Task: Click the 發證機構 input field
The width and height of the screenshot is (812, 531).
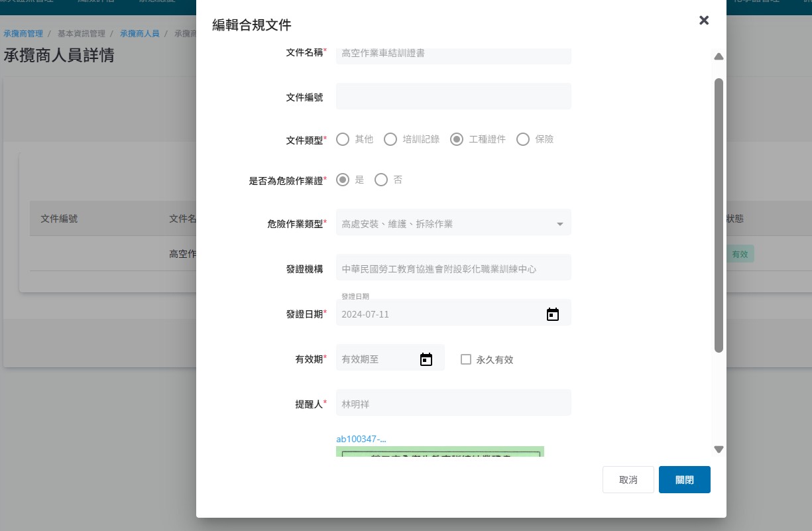Action: (453, 269)
